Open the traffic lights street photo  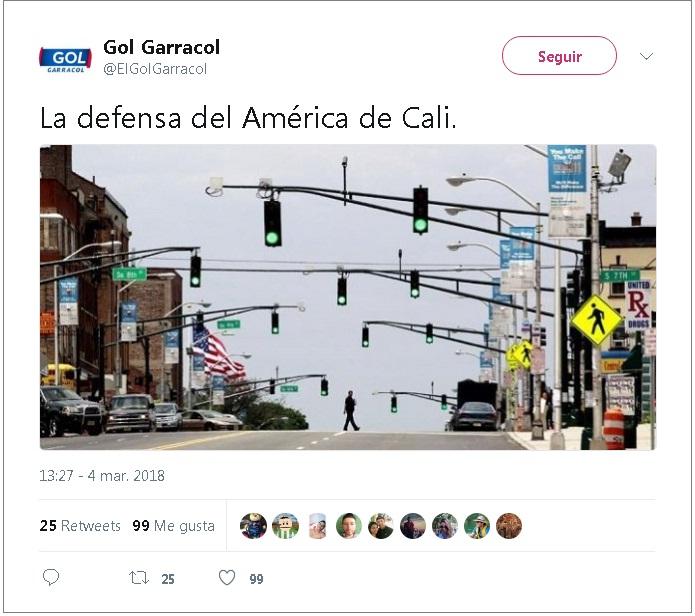[x=348, y=297]
